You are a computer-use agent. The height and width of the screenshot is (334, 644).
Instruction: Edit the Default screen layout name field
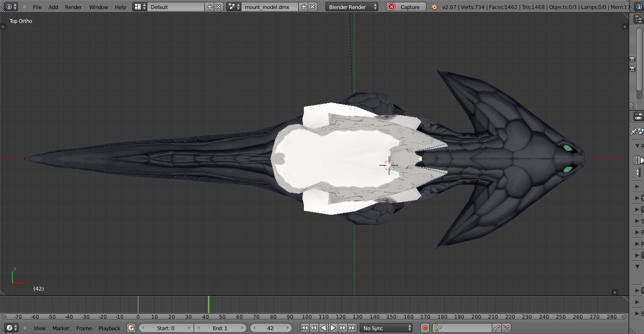176,7
